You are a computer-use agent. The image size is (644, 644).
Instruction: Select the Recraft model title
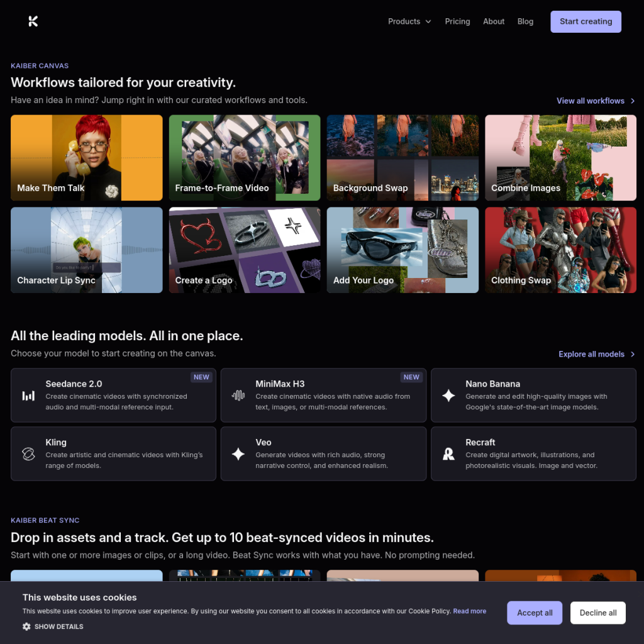pos(480,442)
